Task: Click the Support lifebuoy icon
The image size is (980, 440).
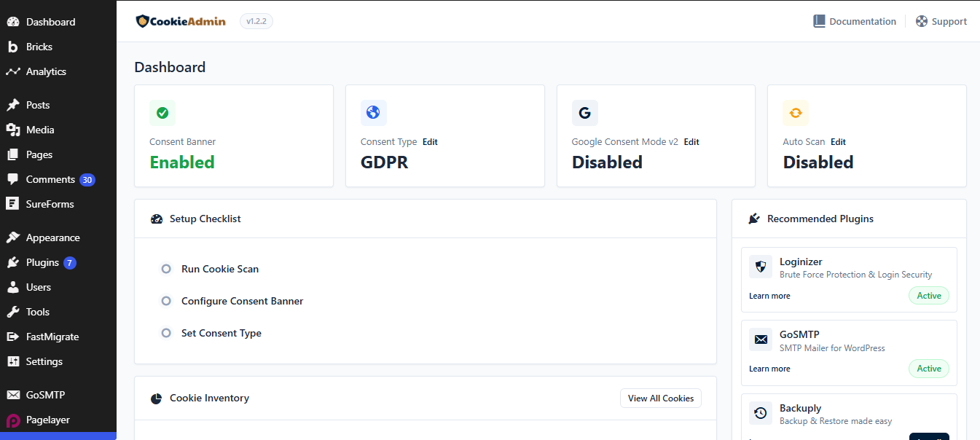Action: 922,21
